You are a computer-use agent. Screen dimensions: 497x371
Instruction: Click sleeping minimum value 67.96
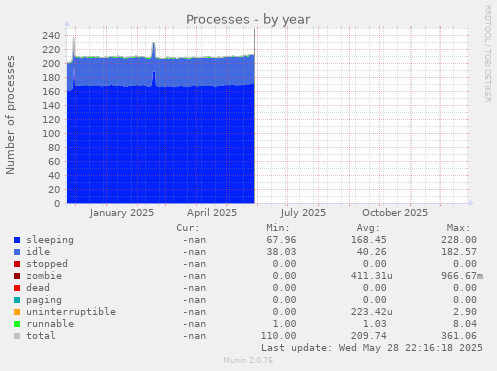(281, 240)
